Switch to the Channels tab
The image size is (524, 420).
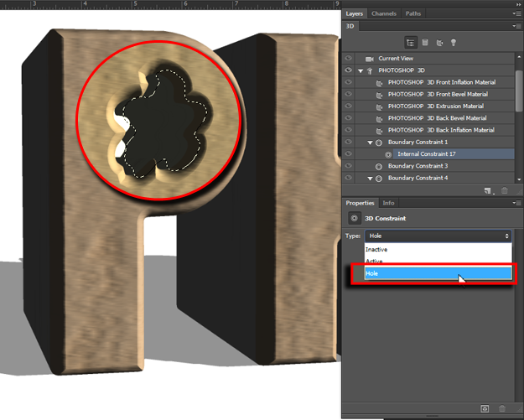click(383, 13)
